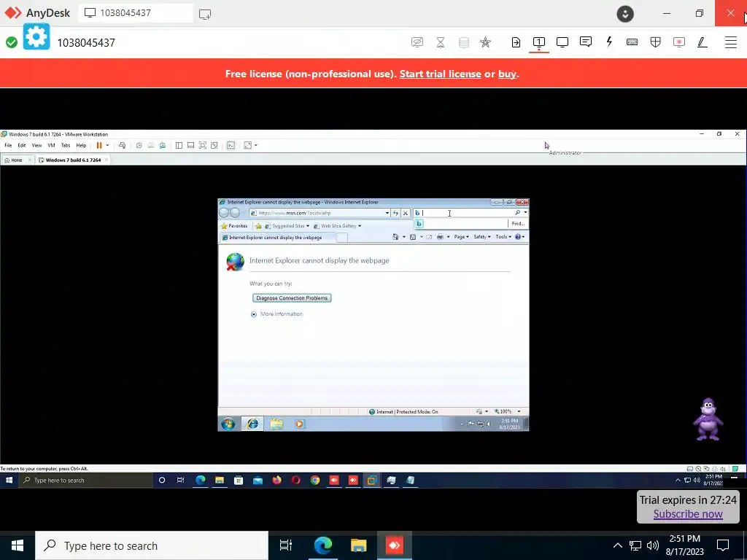Click the Internet Explorer back button
Image resolution: width=747 pixels, height=560 pixels.
[224, 213]
